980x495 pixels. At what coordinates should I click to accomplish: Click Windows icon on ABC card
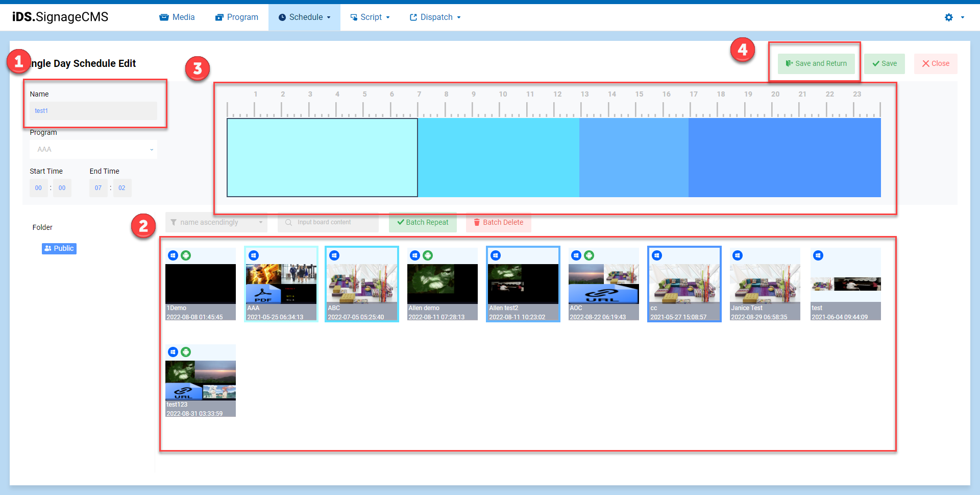pos(334,255)
